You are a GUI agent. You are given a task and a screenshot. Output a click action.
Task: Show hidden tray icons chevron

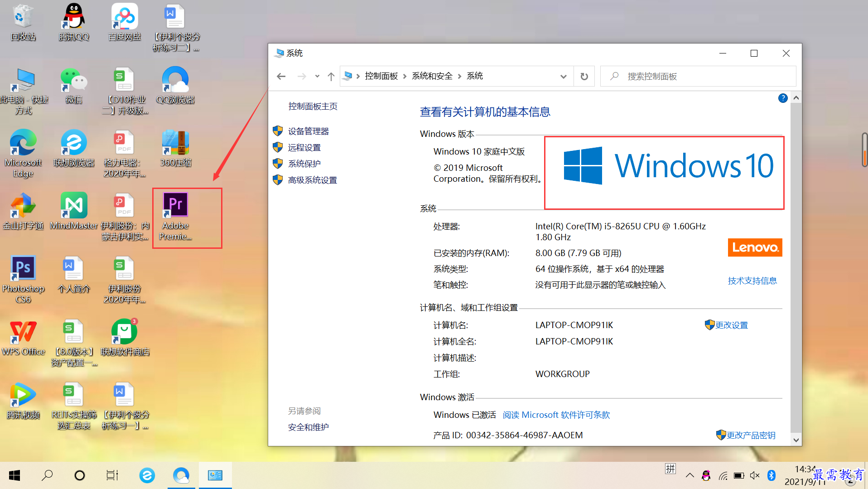(x=690, y=475)
